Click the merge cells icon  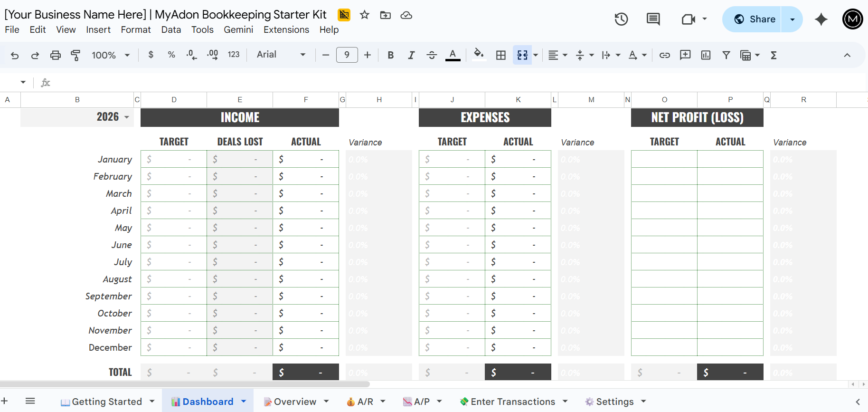522,55
